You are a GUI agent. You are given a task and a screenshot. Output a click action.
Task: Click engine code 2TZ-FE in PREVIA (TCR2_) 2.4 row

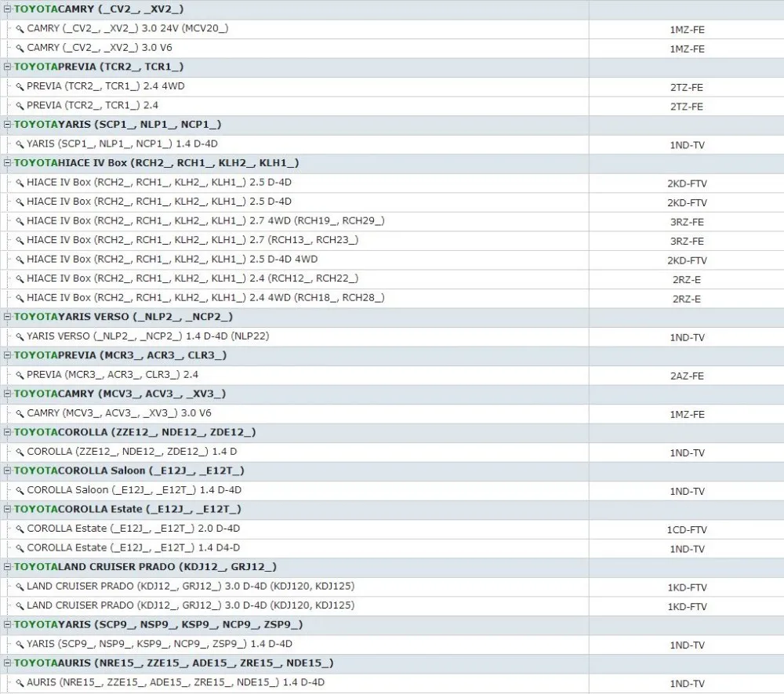pyautogui.click(x=687, y=107)
